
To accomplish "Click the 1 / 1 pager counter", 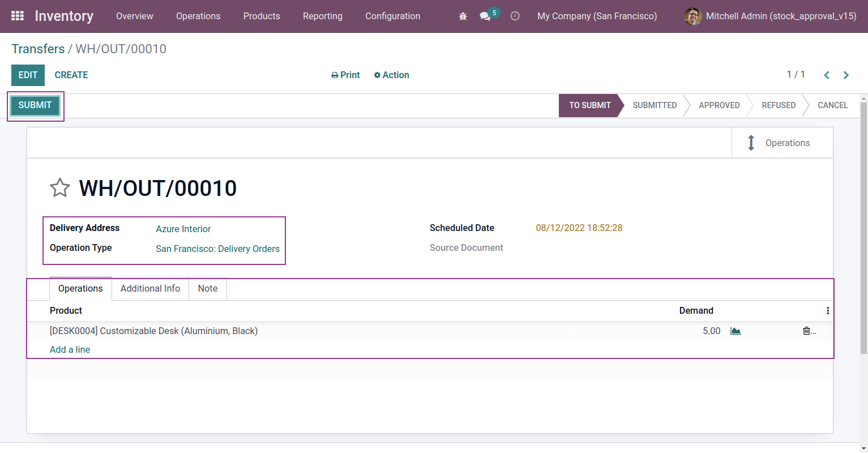I will point(796,74).
